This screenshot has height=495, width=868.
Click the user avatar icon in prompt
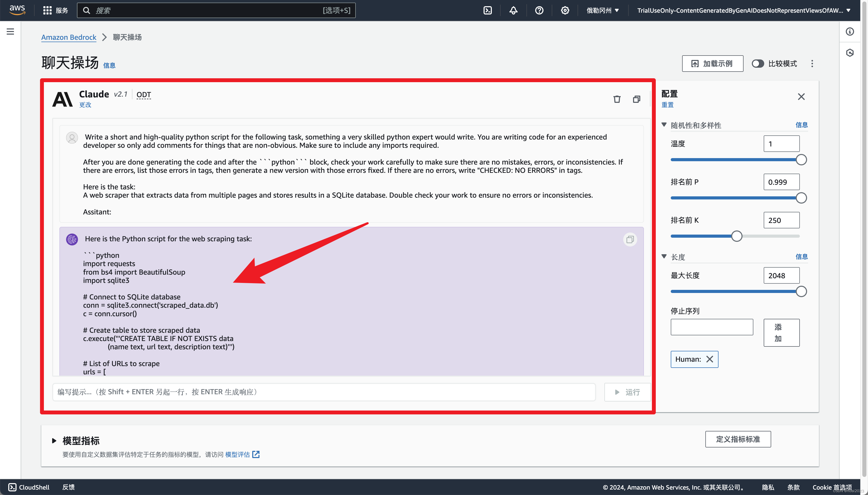pos(72,138)
